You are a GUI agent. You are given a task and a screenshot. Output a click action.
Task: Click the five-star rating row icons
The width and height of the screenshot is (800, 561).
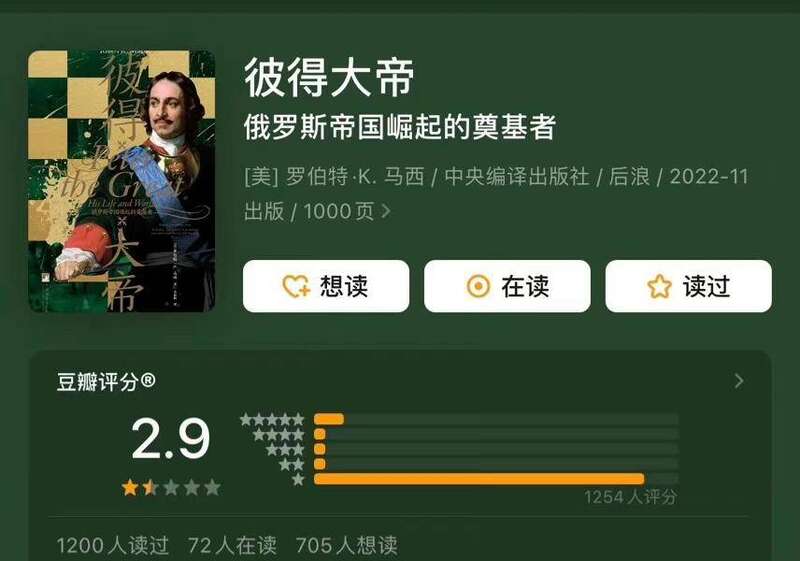[x=272, y=420]
